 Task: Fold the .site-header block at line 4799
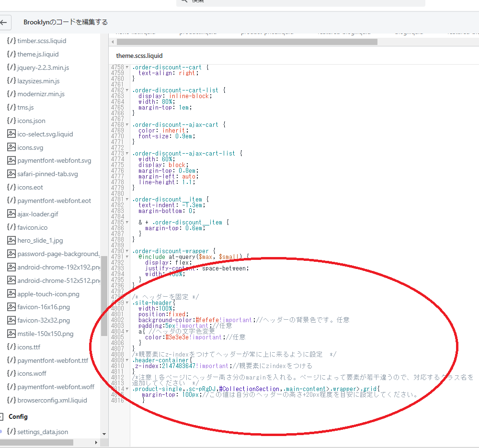[x=127, y=303]
